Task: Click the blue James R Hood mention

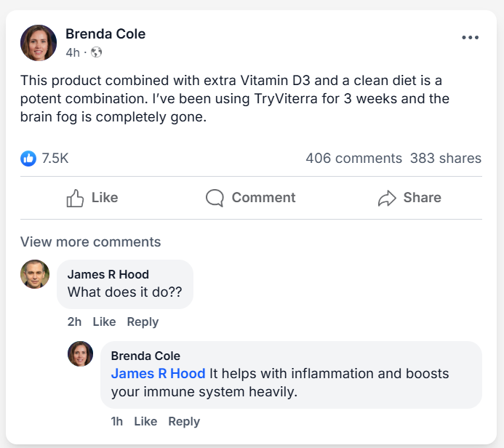Action: click(158, 374)
